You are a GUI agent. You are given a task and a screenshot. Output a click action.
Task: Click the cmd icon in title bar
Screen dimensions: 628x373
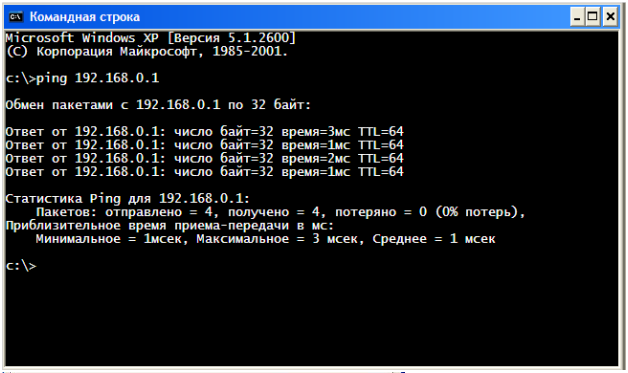point(16,17)
